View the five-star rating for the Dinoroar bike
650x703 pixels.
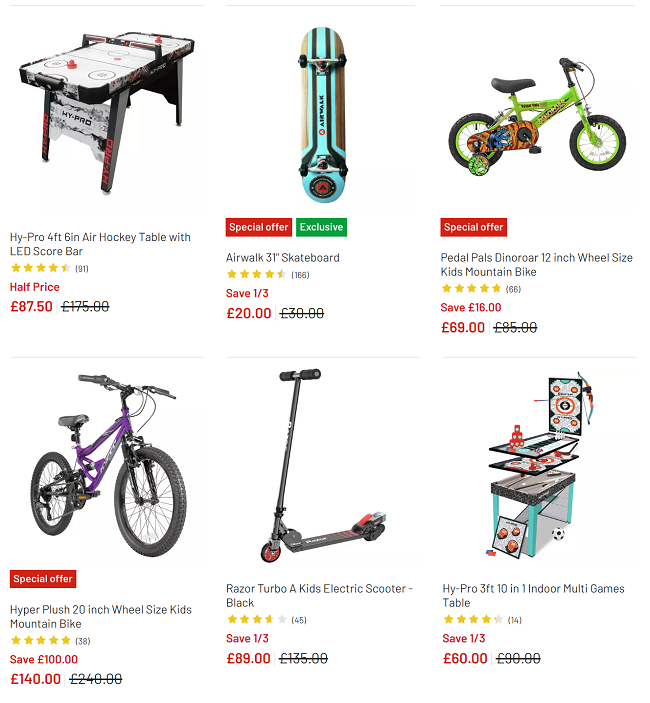coord(481,289)
